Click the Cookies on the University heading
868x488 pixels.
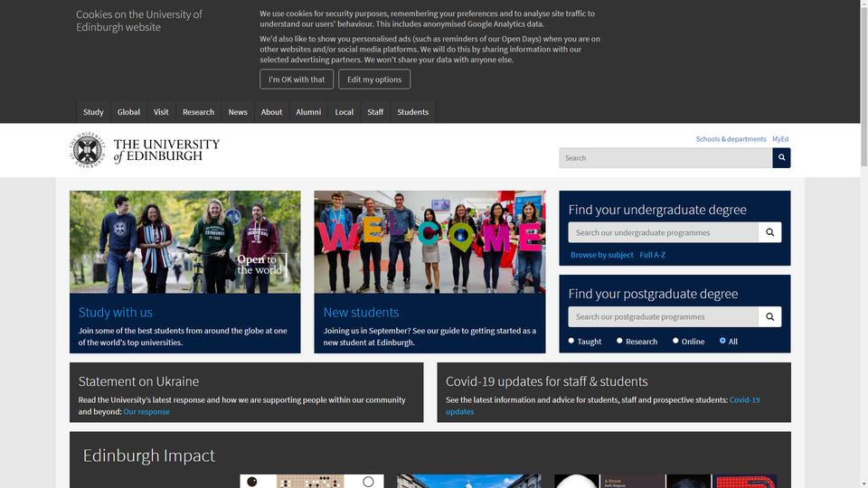[139, 21]
